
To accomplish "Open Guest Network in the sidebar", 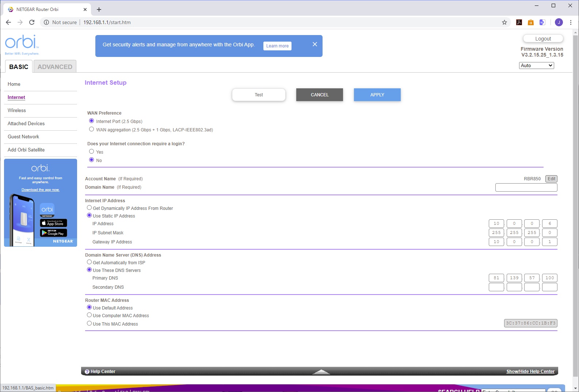I will pyautogui.click(x=23, y=137).
